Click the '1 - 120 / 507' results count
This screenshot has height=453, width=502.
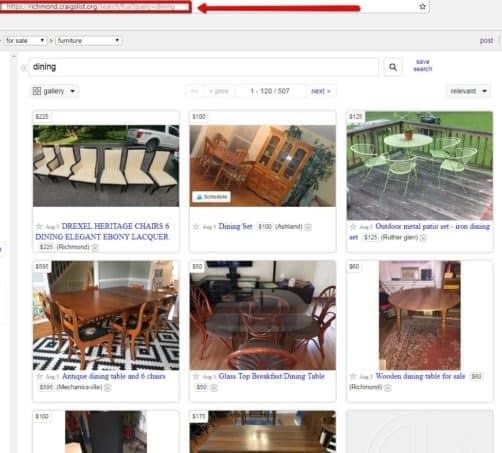(270, 91)
